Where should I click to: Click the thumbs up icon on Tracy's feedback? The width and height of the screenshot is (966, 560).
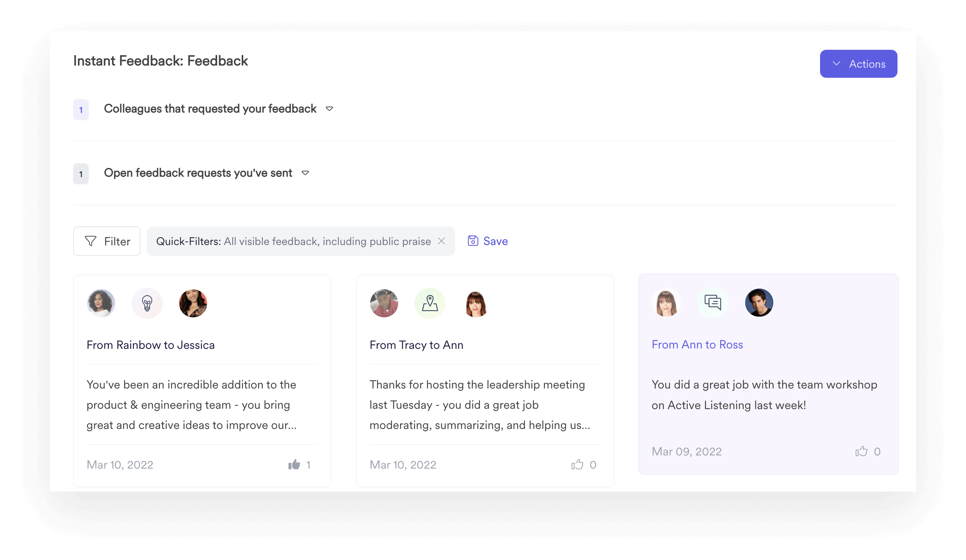click(x=577, y=465)
